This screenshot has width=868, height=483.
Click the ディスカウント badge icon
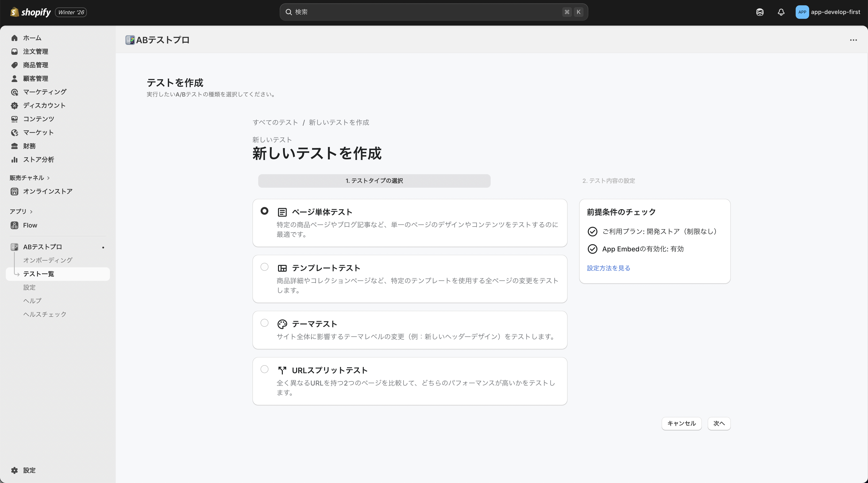pyautogui.click(x=14, y=105)
